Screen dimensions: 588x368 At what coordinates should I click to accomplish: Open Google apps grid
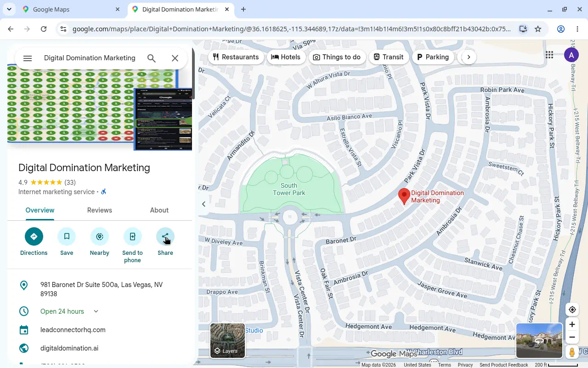point(549,55)
